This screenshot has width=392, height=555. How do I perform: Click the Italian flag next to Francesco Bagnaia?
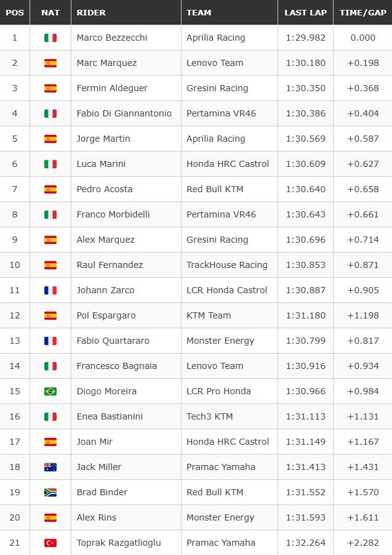coord(50,366)
